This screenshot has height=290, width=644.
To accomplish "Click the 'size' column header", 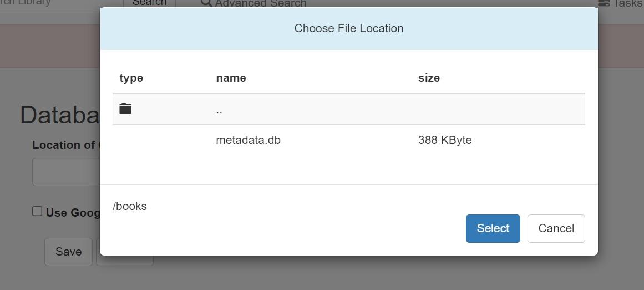I will pos(429,78).
